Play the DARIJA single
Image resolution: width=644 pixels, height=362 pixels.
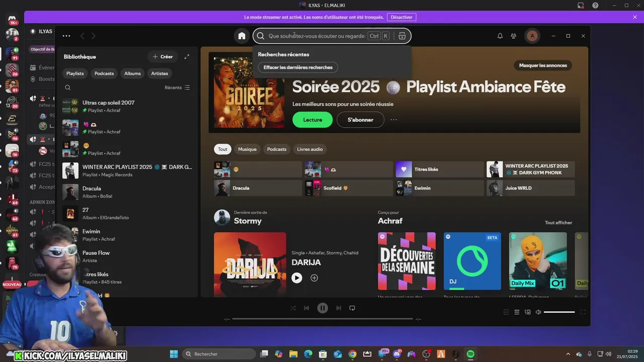[x=297, y=278]
